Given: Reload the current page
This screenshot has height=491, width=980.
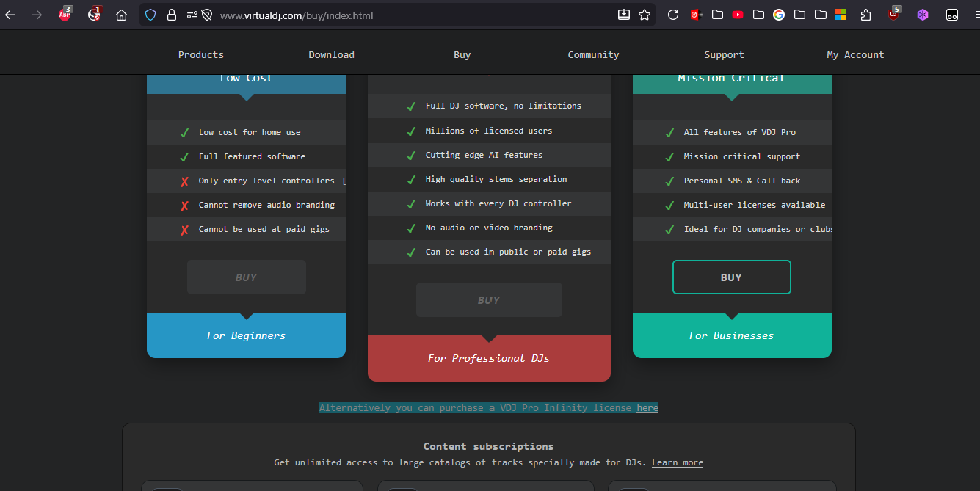Looking at the screenshot, I should click(673, 15).
